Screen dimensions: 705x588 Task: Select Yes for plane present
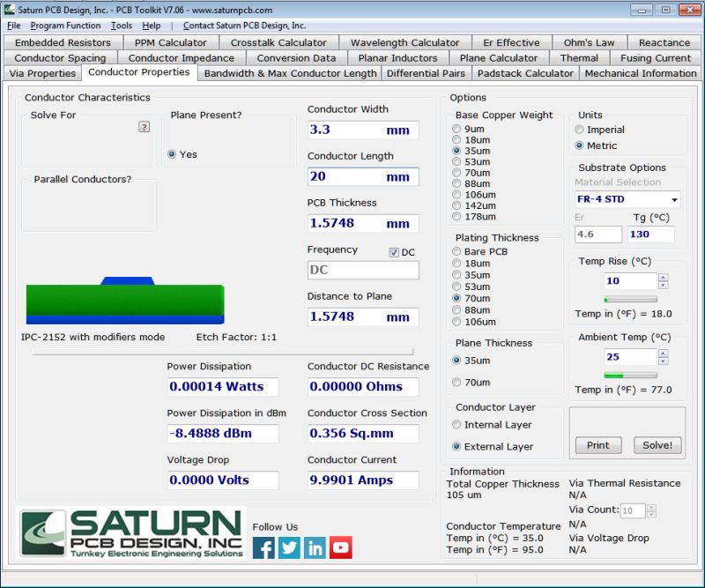(171, 154)
